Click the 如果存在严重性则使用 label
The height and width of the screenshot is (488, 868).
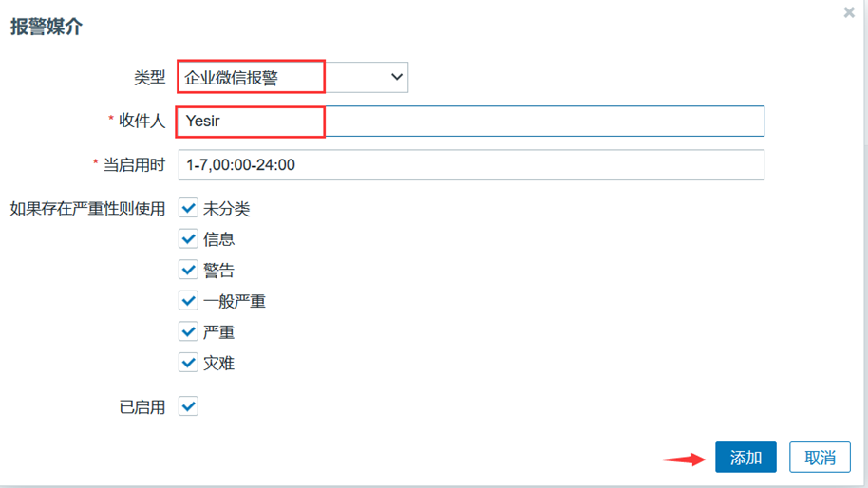[x=87, y=209]
